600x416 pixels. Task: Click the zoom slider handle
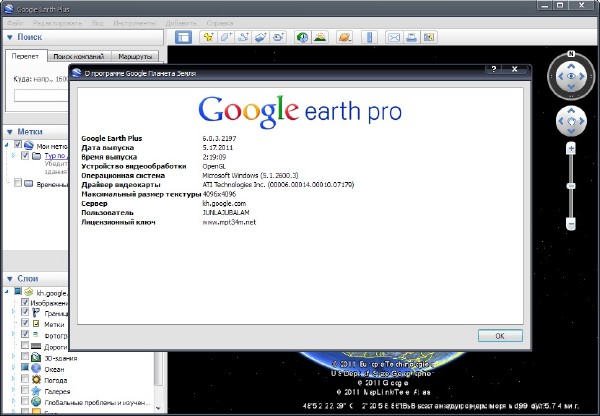(571, 184)
